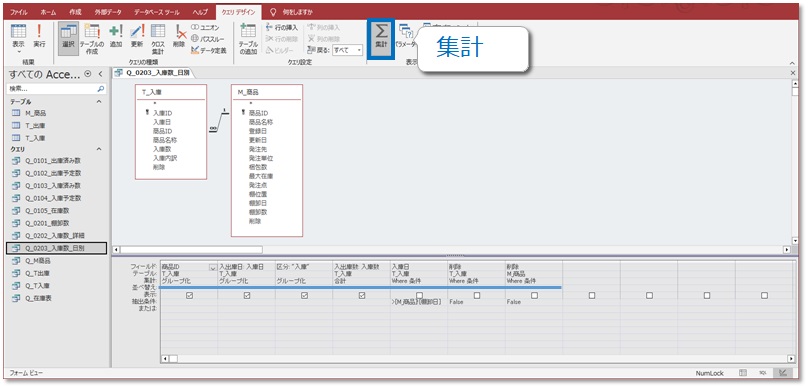Collapse the navigation pane with the chevron

pyautogui.click(x=100, y=74)
